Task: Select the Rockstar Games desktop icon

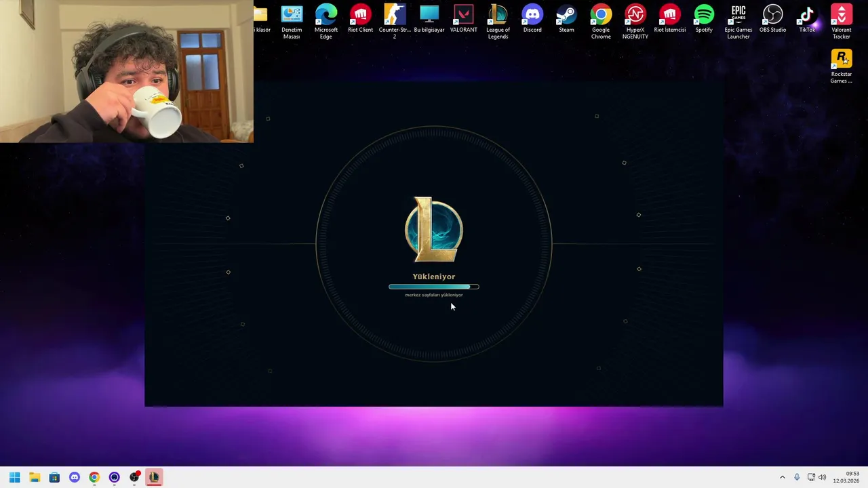Action: point(842,66)
